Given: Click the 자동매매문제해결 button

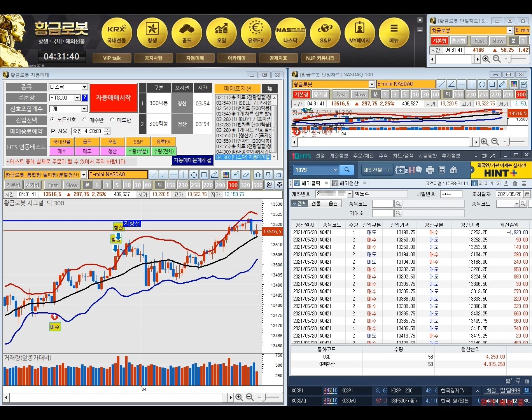Looking at the screenshot, I should pos(192,160).
